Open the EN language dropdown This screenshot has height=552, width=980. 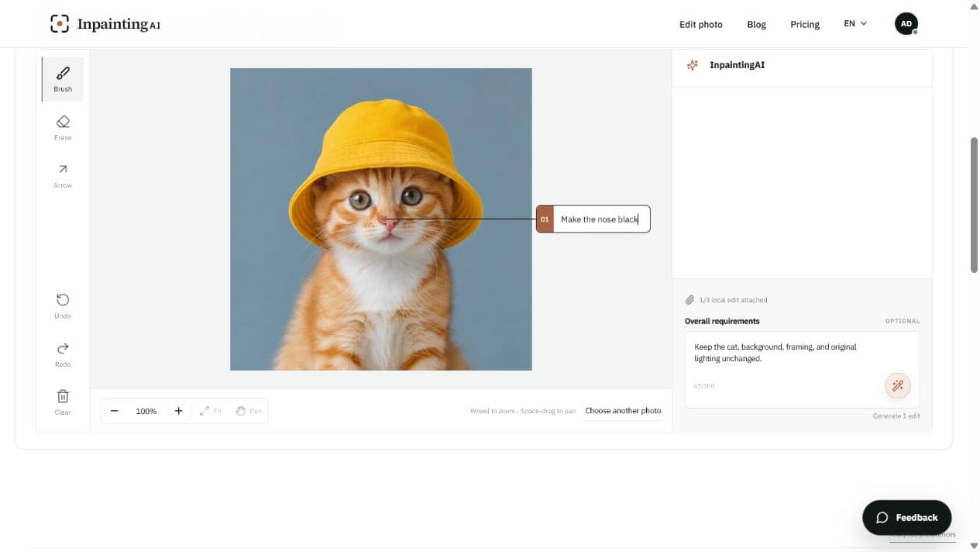[x=855, y=24]
